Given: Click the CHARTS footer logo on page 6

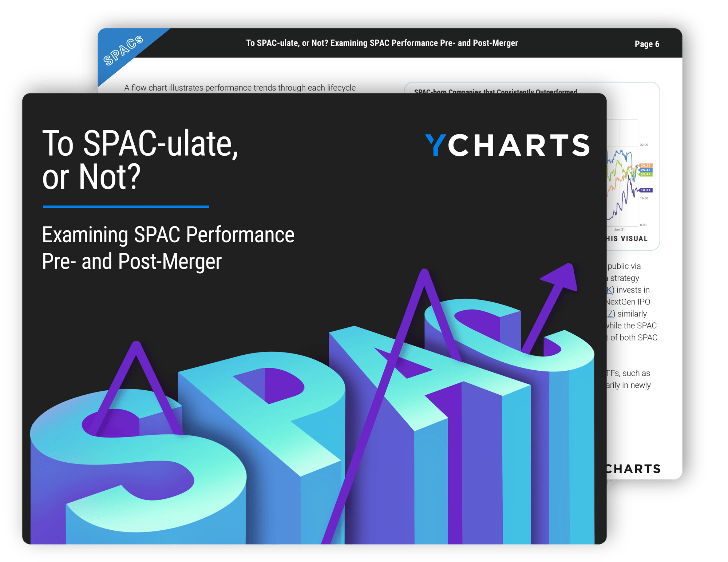Looking at the screenshot, I should coord(634,469).
